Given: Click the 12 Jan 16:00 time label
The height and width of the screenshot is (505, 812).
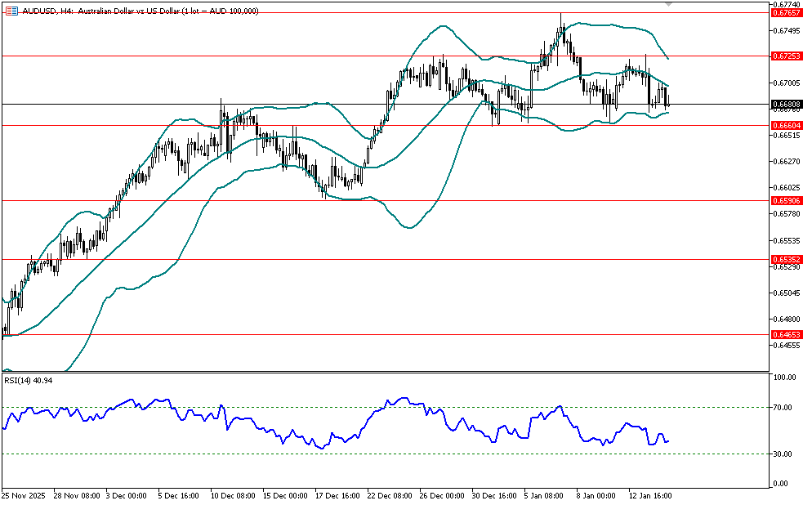Looking at the screenshot, I should pyautogui.click(x=651, y=495).
